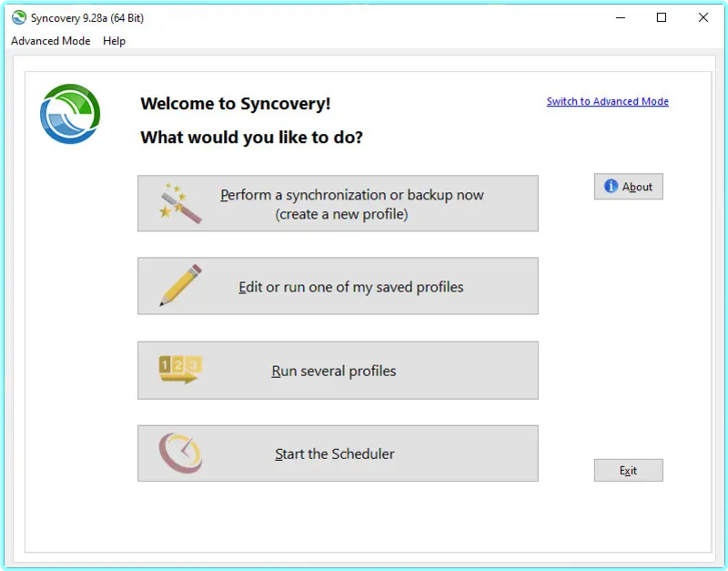Click the 123 arrow icon for several profiles
Screen dimensions: 728x571
pos(180,370)
